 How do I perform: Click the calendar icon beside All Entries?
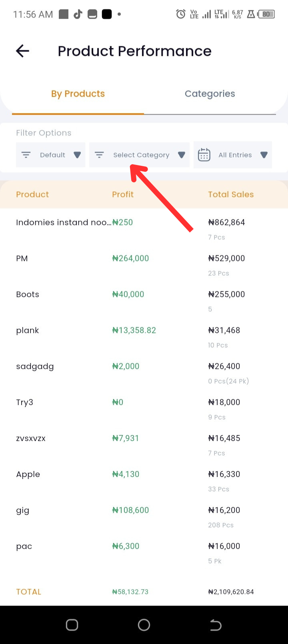point(204,155)
